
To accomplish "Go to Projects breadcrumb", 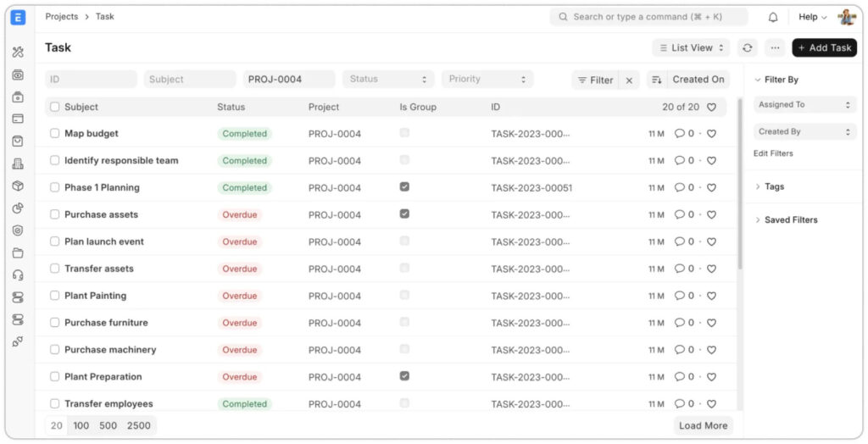I will point(61,17).
